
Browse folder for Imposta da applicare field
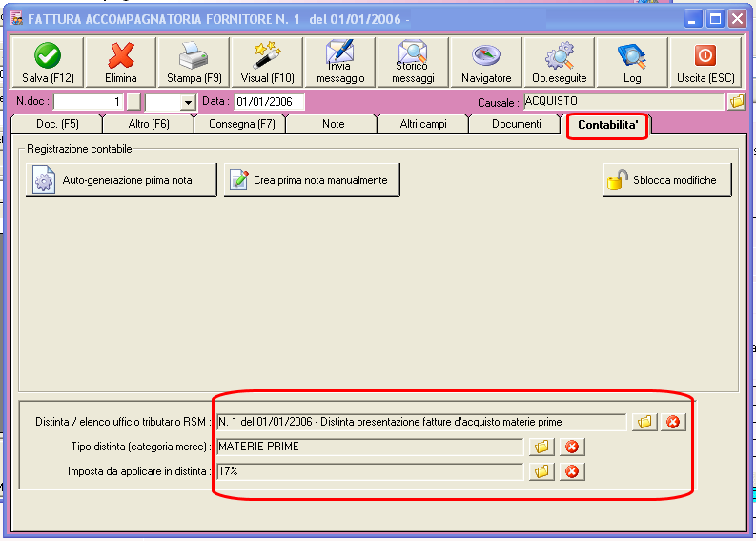[541, 471]
